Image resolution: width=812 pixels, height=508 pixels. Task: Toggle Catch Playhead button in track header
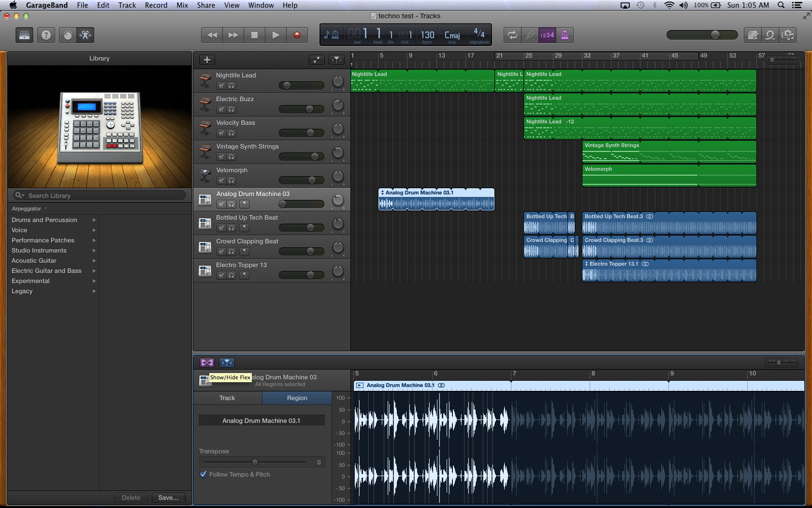point(336,60)
